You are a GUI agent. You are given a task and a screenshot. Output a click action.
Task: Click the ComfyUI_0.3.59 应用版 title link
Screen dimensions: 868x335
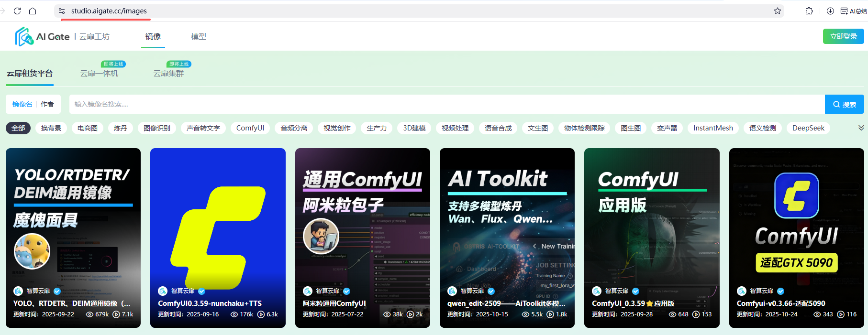tap(633, 303)
